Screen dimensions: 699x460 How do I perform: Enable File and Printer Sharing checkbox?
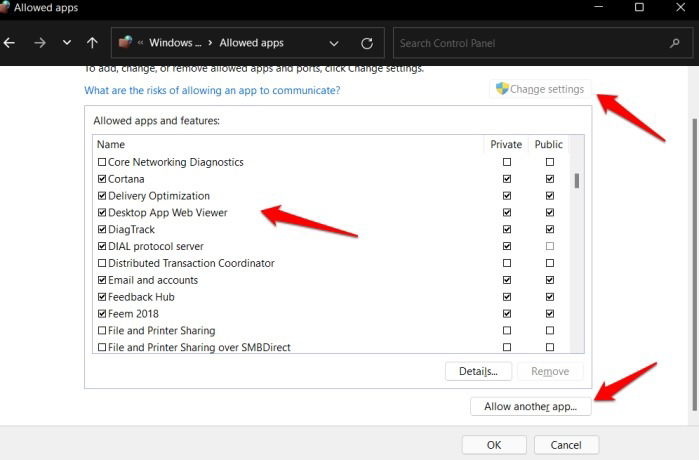pyautogui.click(x=102, y=330)
